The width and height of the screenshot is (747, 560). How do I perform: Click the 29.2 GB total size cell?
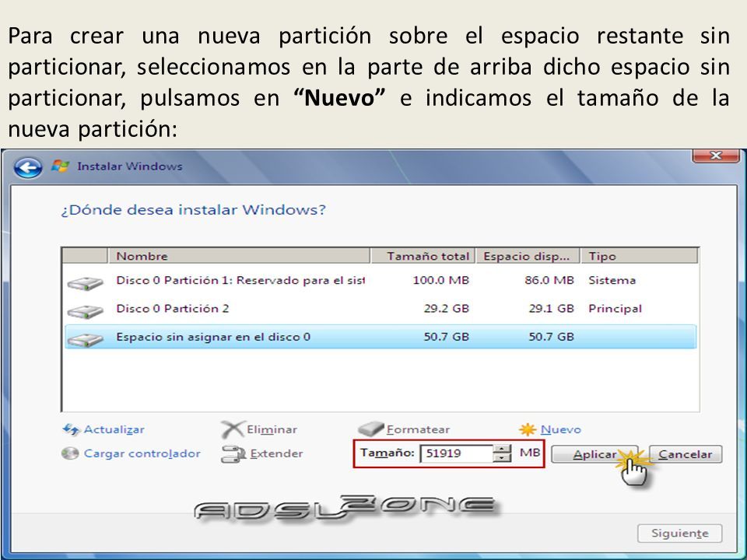(447, 309)
